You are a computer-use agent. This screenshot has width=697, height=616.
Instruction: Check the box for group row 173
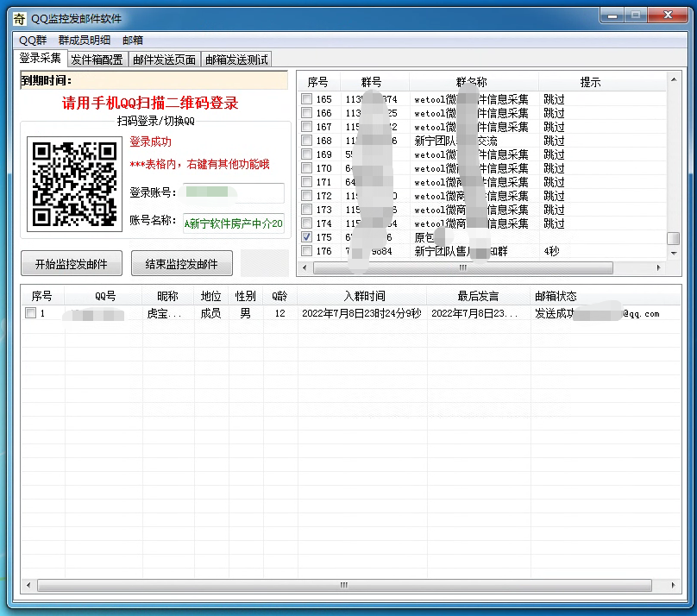coord(307,209)
